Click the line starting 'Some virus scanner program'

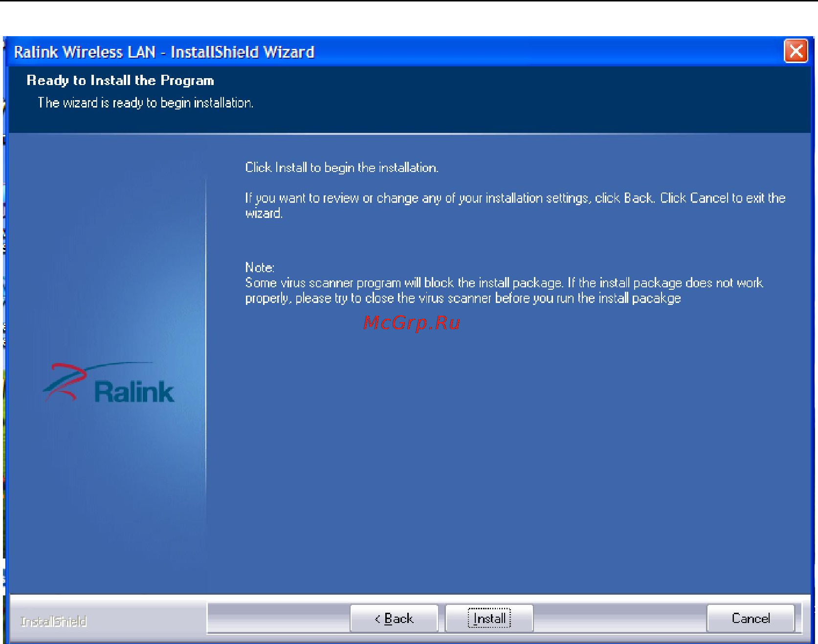coord(504,283)
